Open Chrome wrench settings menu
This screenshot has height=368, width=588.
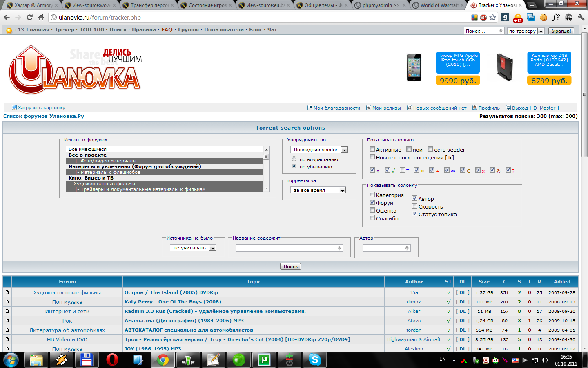pyautogui.click(x=581, y=18)
